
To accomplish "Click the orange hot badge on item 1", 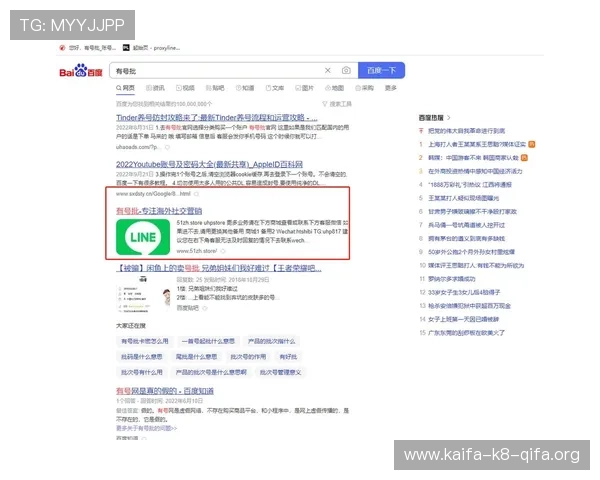I will (x=532, y=144).
